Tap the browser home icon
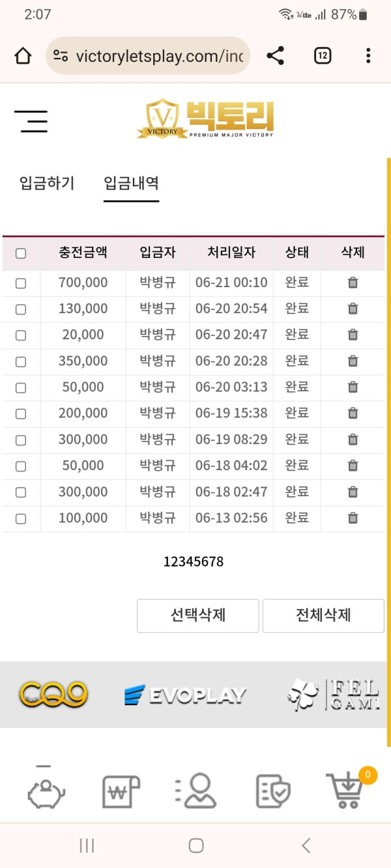Screen dimensions: 391x868 tap(23, 56)
